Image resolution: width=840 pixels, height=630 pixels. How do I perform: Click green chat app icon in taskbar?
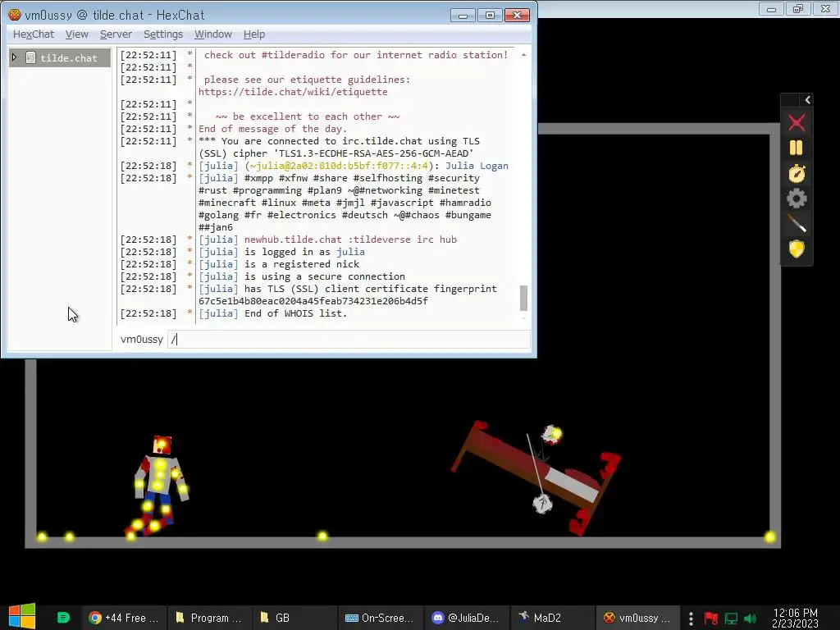click(x=63, y=618)
